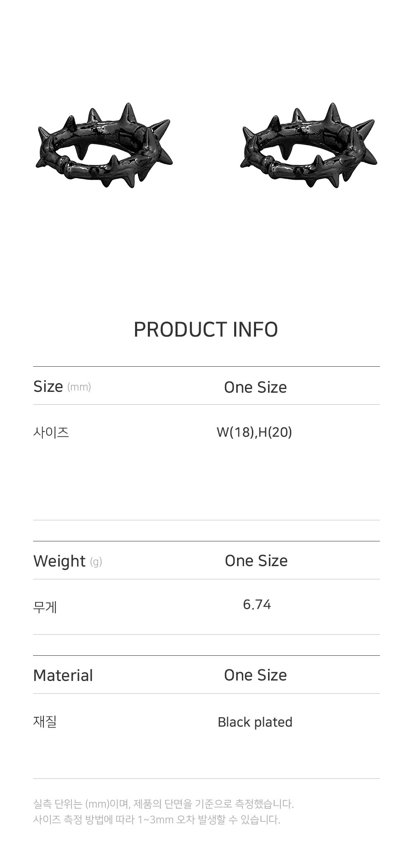Click the (mm) unit next to Size
This screenshot has height=868, width=413.
tap(79, 387)
